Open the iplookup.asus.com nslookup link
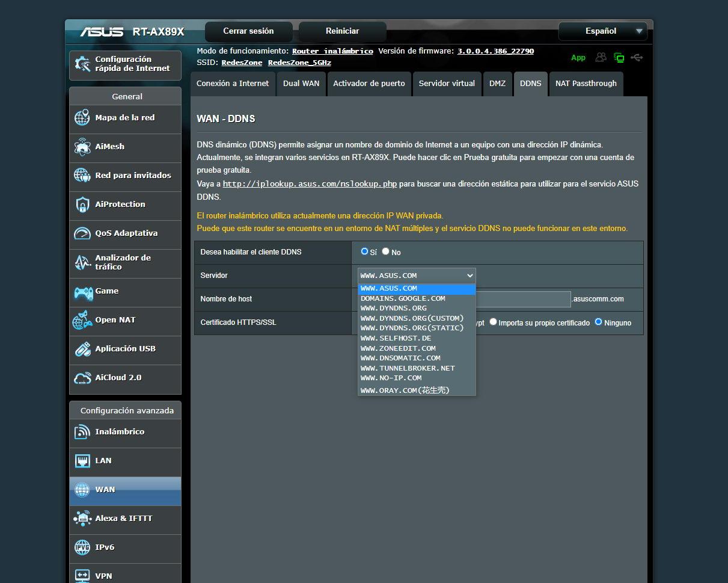 [x=310, y=184]
